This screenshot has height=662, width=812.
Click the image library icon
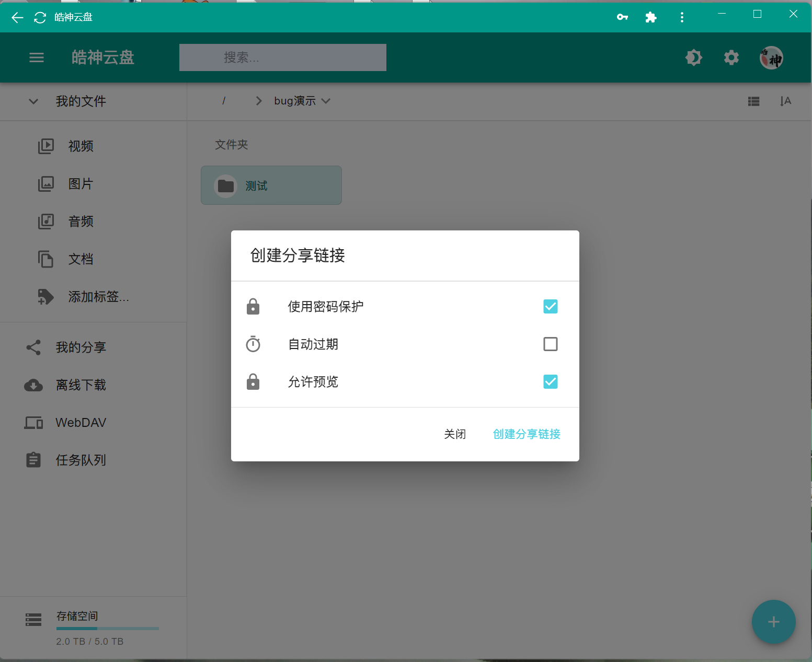click(46, 184)
